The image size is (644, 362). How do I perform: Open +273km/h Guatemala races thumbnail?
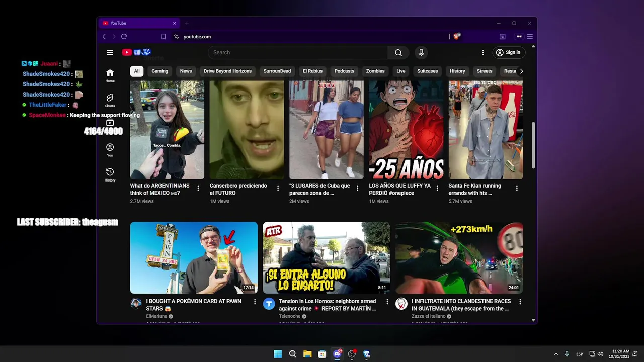coord(459,258)
